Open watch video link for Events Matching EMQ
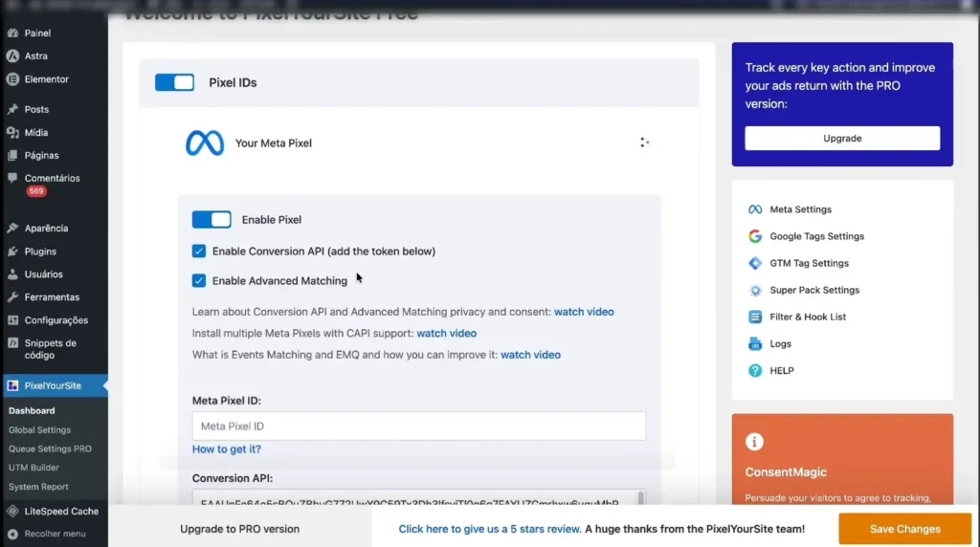This screenshot has width=980, height=547. click(530, 355)
